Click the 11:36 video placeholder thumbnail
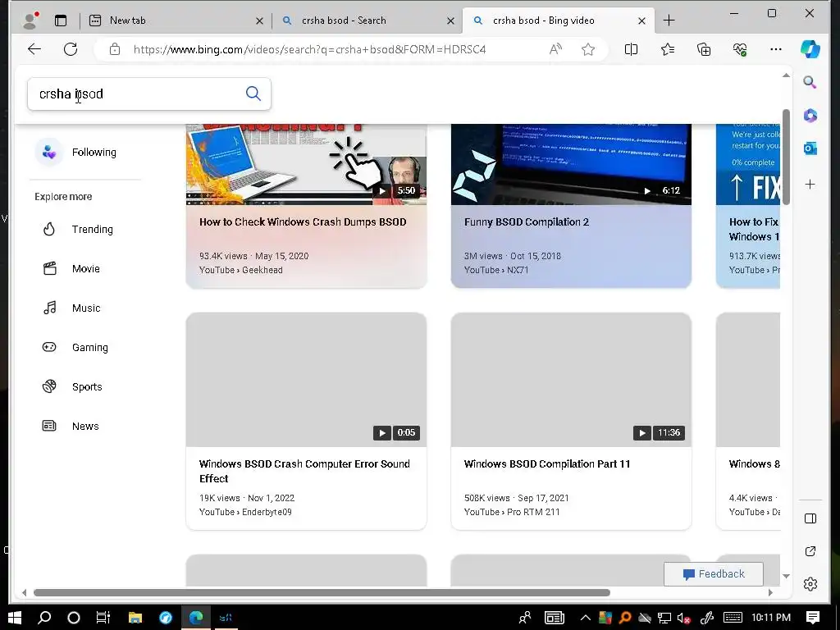 tap(571, 380)
